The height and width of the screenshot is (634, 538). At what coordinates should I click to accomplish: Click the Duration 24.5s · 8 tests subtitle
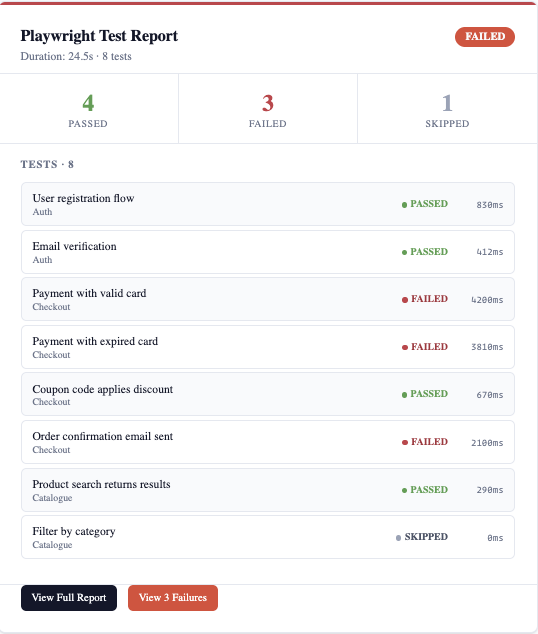[x=76, y=56]
